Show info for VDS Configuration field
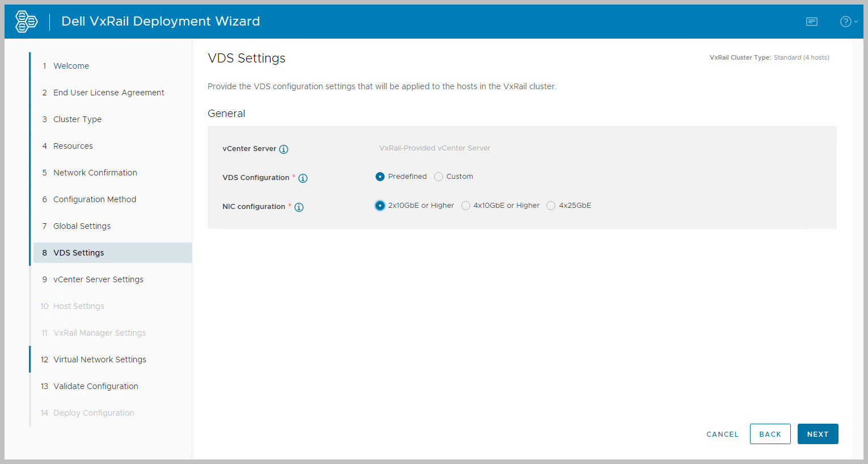 pyautogui.click(x=303, y=178)
